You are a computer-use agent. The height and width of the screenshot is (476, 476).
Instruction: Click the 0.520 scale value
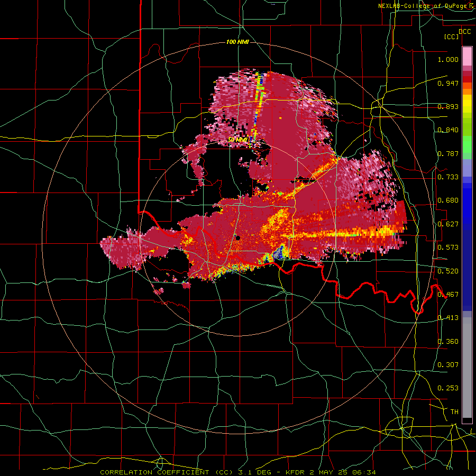pos(448,271)
